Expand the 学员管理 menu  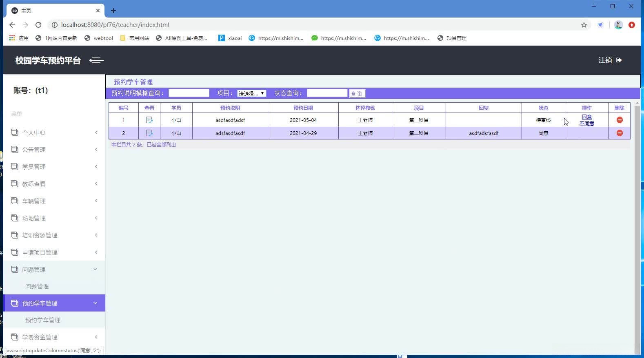[x=54, y=167]
